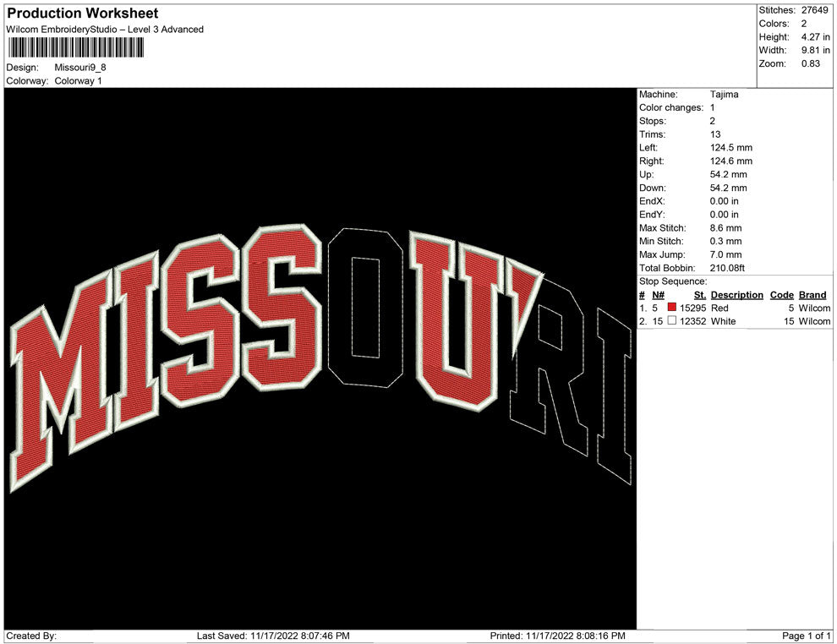Click the Stop Sequence label
837x644 pixels.
(673, 281)
